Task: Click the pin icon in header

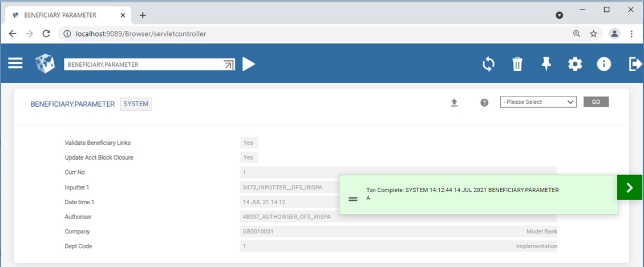Action: [x=546, y=64]
